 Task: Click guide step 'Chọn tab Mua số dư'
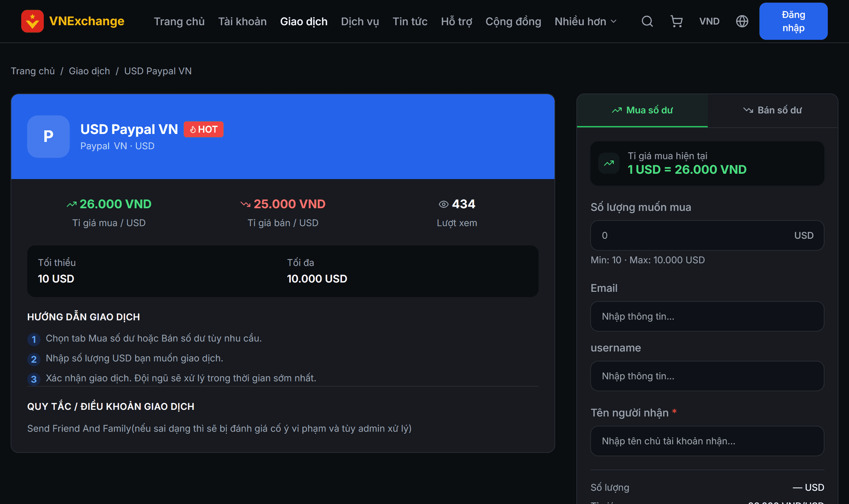(x=154, y=339)
